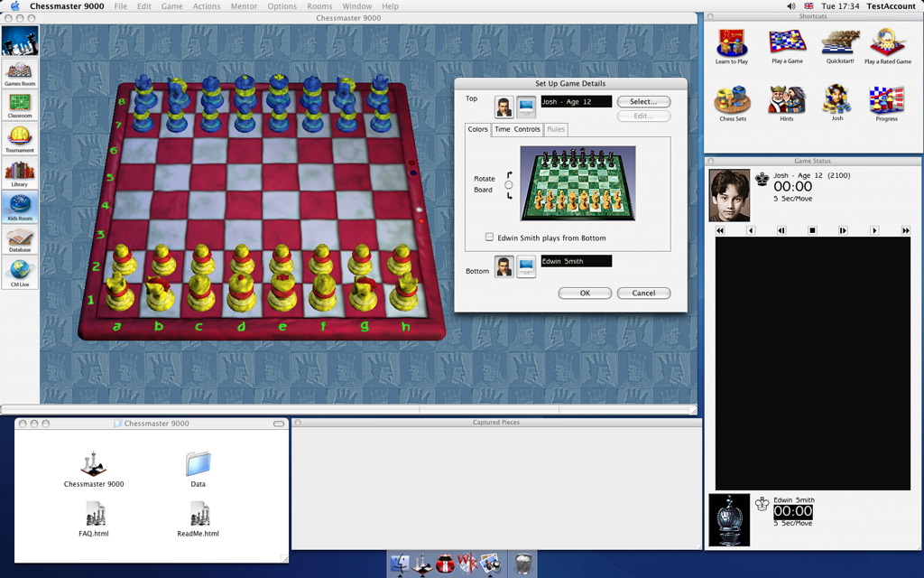924x578 pixels.
Task: Select the Chessmaster 9000 application in Finder
Action: pos(94,470)
